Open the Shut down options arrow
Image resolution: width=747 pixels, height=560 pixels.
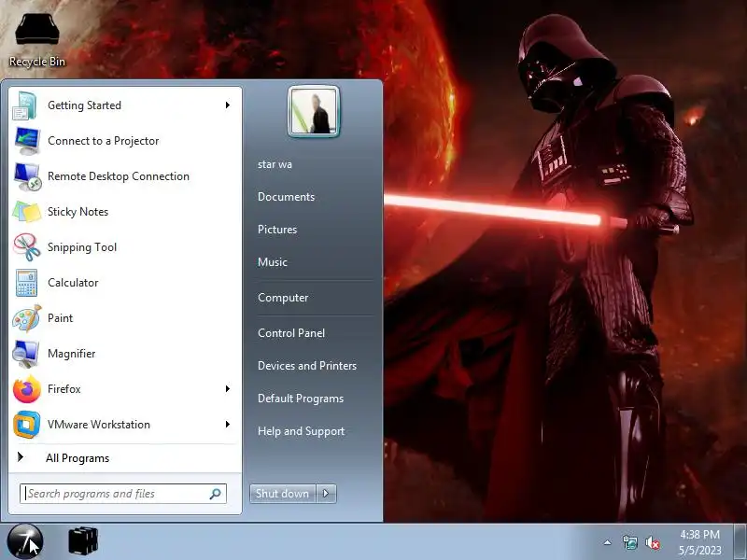coord(326,494)
